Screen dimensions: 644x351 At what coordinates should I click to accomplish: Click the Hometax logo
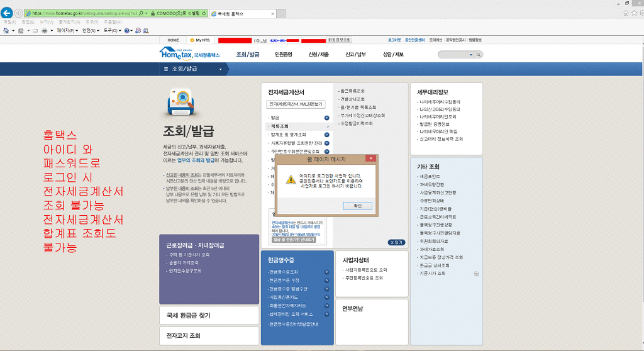click(189, 54)
